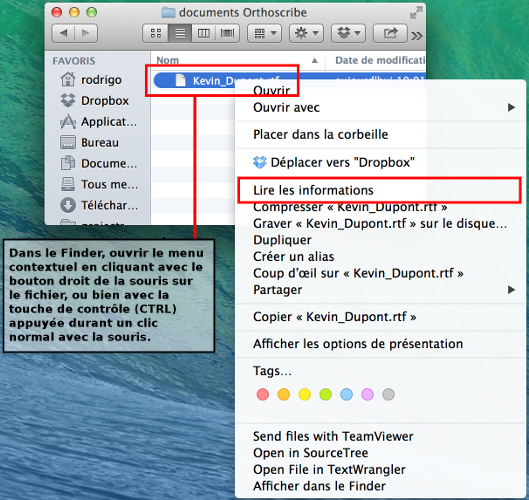
Task: Open Téléchargements in the sidebar
Action: click(x=99, y=205)
